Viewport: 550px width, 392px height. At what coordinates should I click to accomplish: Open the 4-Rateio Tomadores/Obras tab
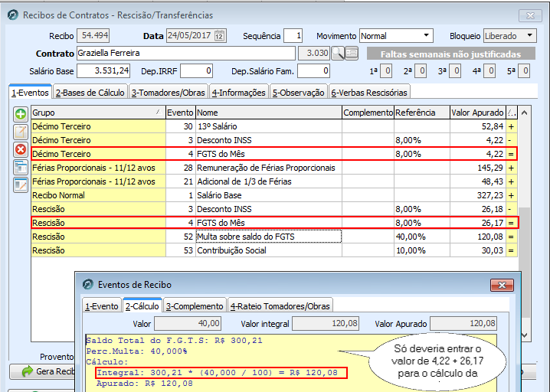tap(280, 306)
